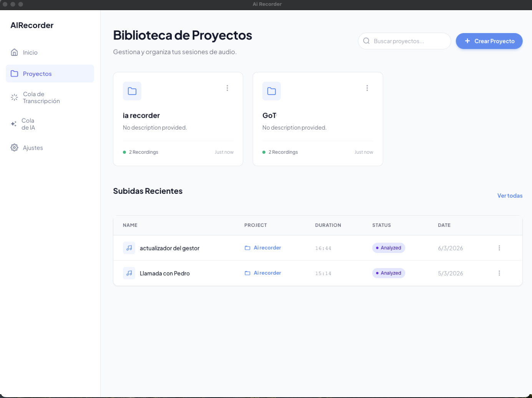Viewport: 532px width, 398px height.
Task: Select Proyectos in the sidebar navigation
Action: (37, 73)
